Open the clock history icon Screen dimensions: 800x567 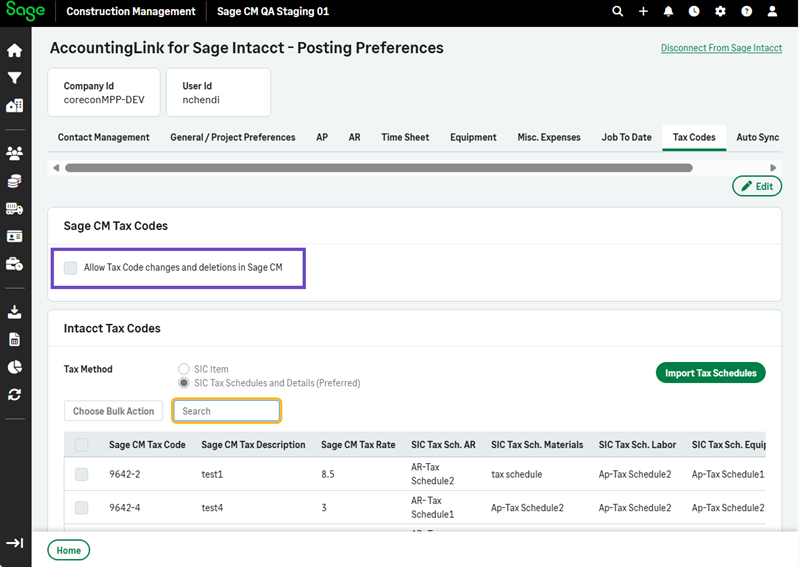click(x=694, y=11)
